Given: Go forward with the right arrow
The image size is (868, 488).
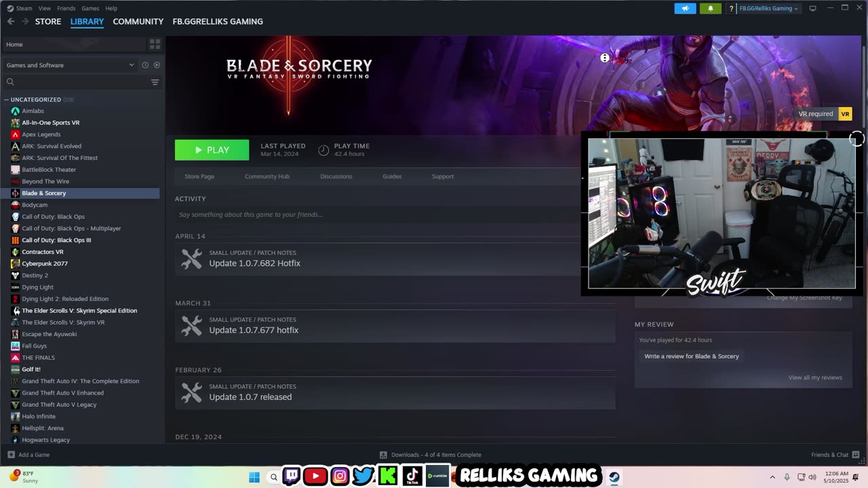Looking at the screenshot, I should 25,22.
